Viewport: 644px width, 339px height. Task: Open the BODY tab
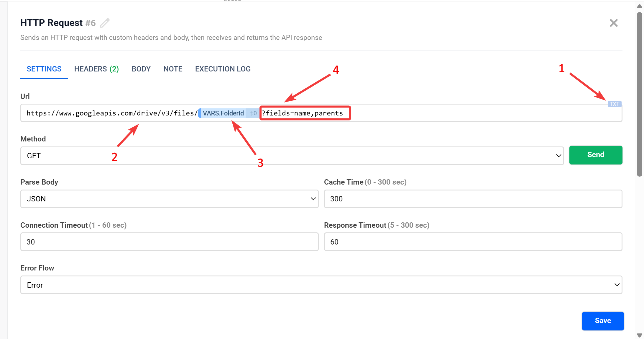(141, 69)
